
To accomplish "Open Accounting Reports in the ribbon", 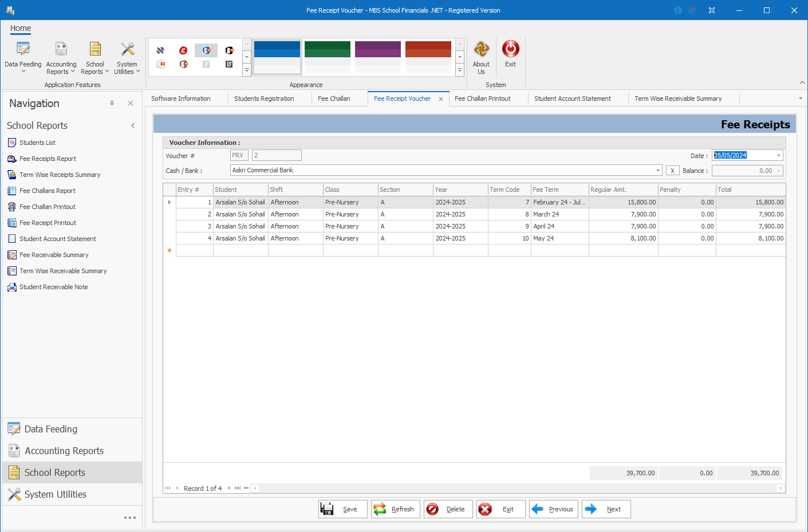I will pyautogui.click(x=61, y=57).
